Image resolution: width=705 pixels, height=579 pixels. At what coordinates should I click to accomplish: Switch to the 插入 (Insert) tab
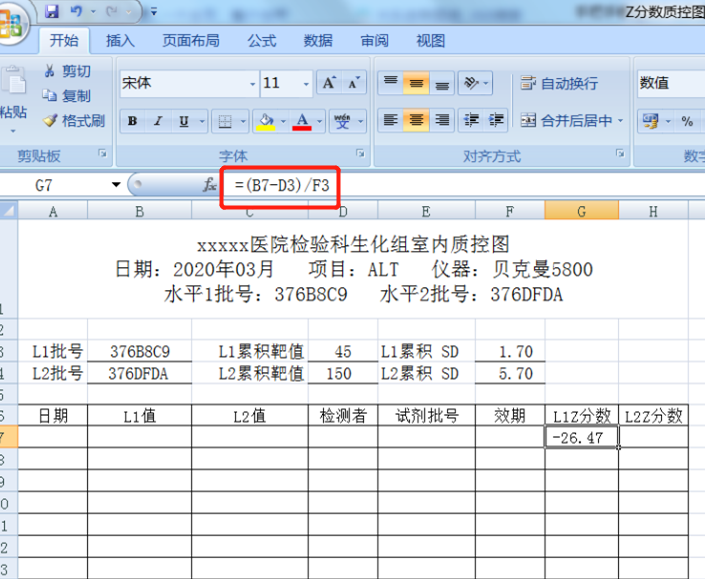point(120,40)
